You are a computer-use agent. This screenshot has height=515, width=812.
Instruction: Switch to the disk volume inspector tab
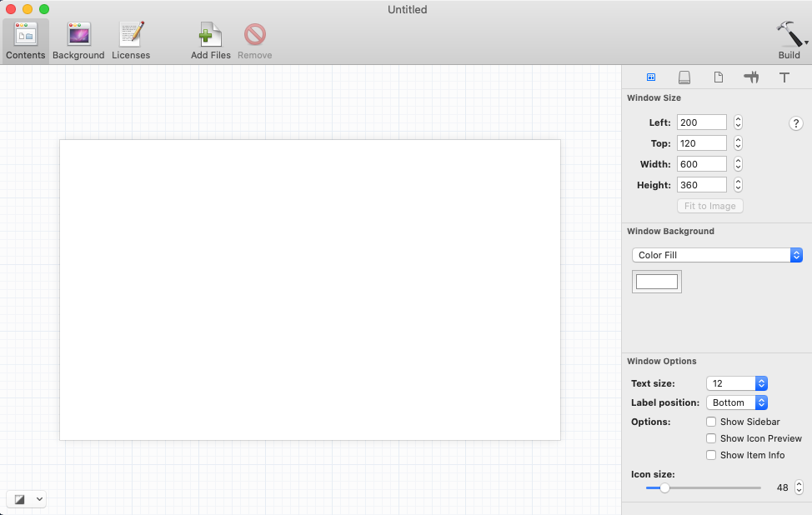(684, 77)
